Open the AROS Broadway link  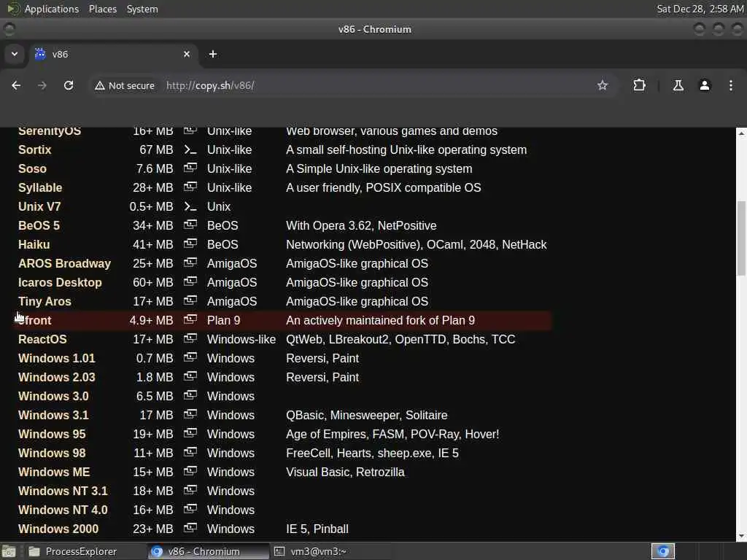(64, 263)
